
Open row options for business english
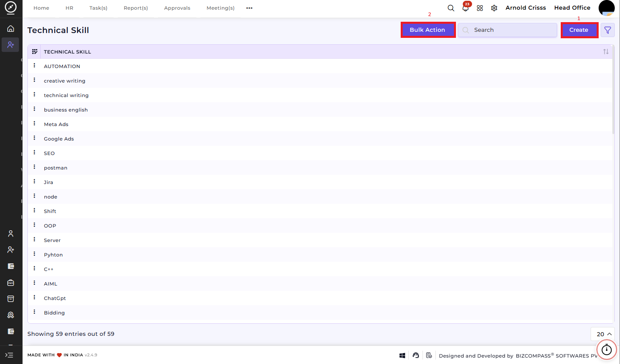coord(34,109)
